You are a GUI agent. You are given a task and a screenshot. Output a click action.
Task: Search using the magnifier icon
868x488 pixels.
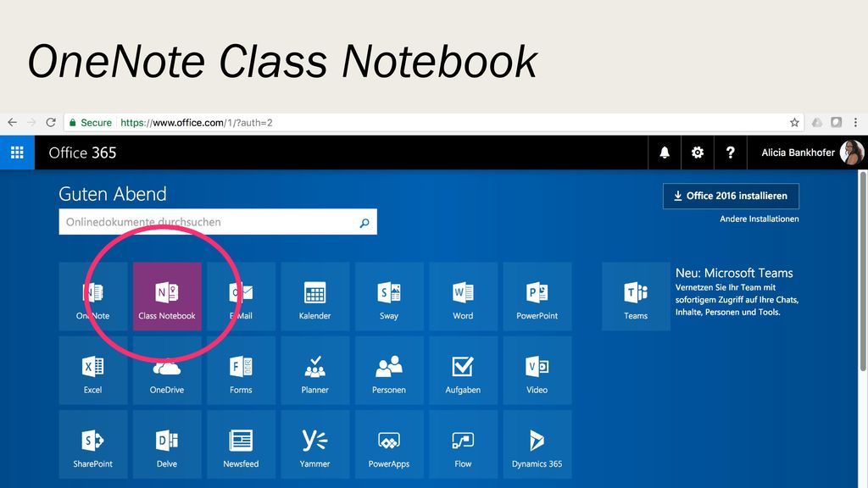(364, 223)
